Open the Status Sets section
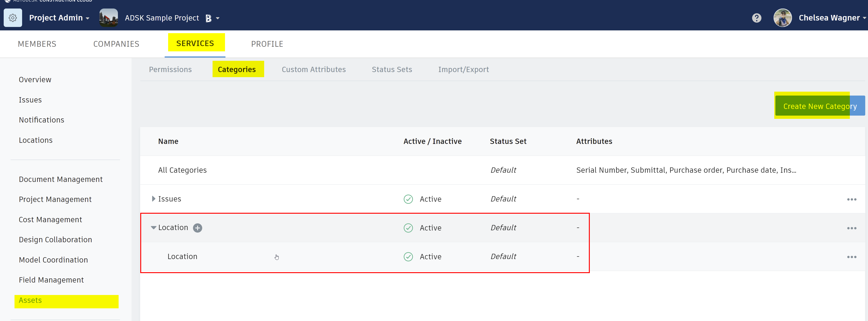 point(392,69)
